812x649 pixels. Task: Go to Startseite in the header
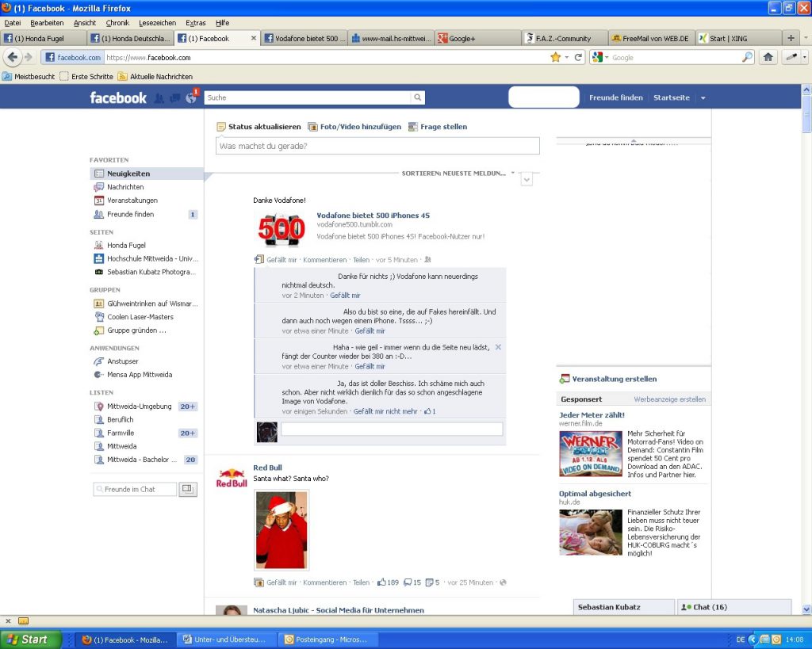point(671,97)
